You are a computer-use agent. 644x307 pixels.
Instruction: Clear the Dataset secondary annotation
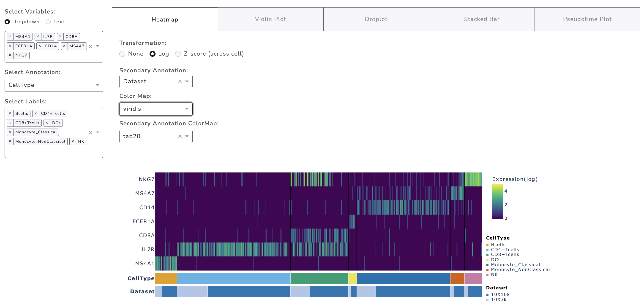pyautogui.click(x=180, y=82)
